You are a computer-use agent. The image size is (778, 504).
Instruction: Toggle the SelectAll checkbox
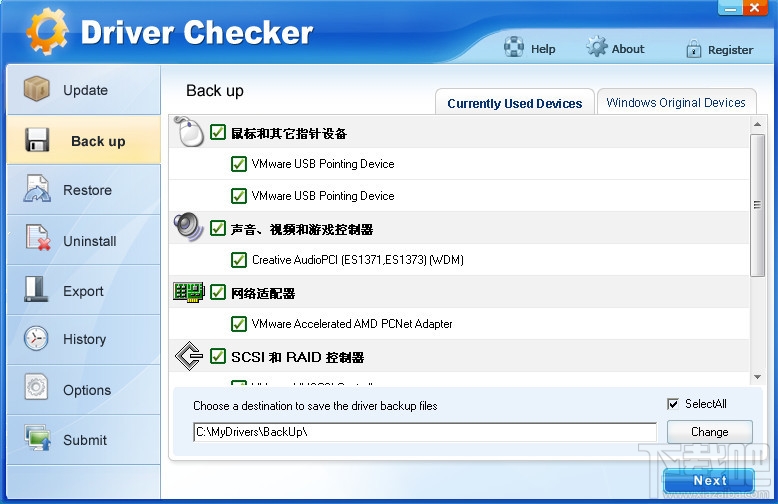tap(673, 404)
